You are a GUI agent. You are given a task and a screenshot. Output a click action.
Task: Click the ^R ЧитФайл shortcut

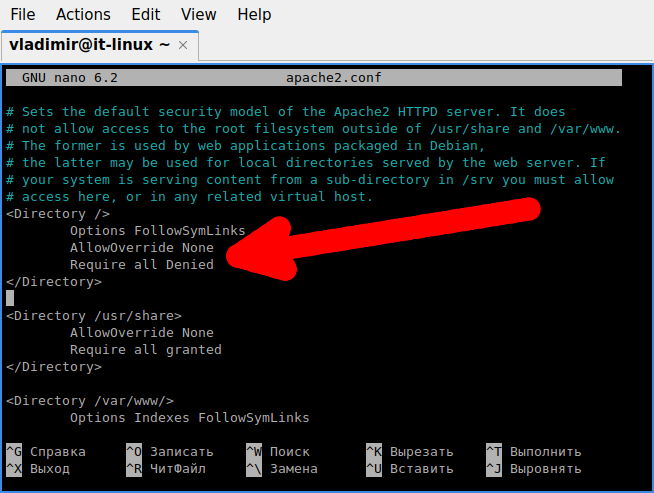tap(166, 469)
